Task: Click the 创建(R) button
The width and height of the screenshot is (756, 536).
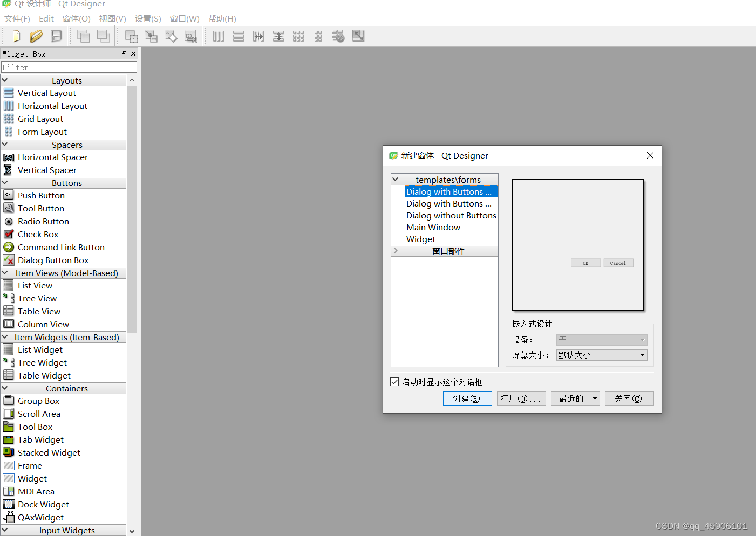Action: click(467, 398)
